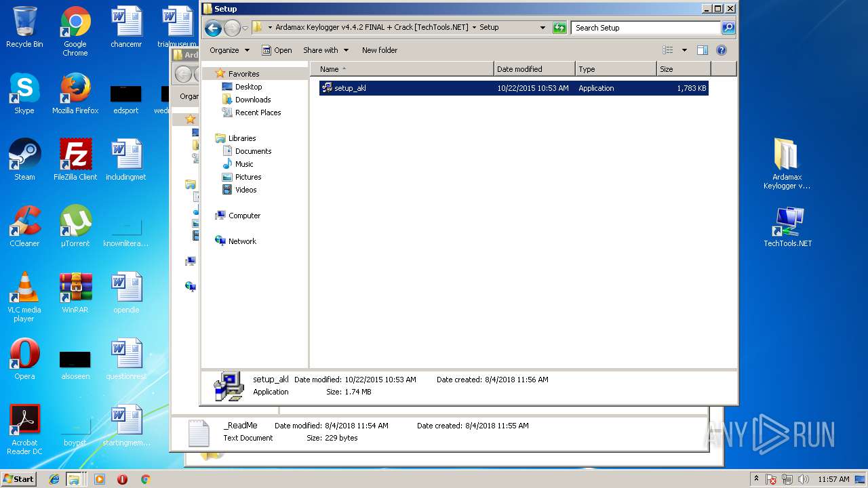
Task: Change the view using the views icon
Action: (x=668, y=50)
